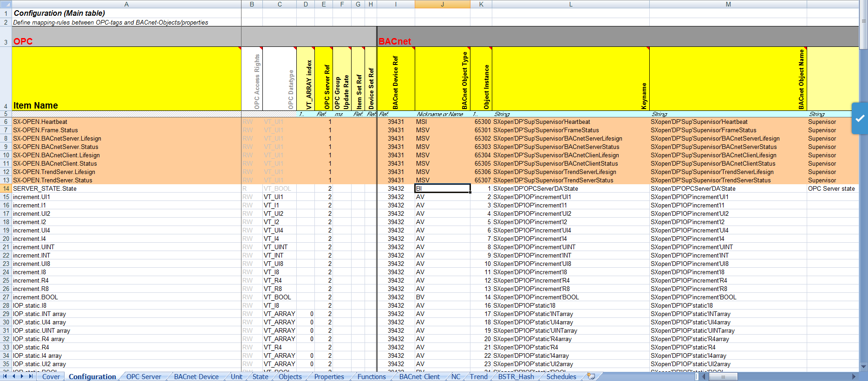The image size is (868, 381).
Task: Click the next sheet navigation arrow
Action: point(22,376)
